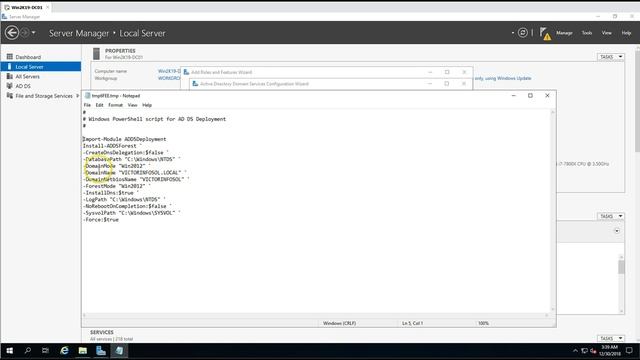This screenshot has width=640, height=360.
Task: Open File Explorer from taskbar
Action: point(82,351)
